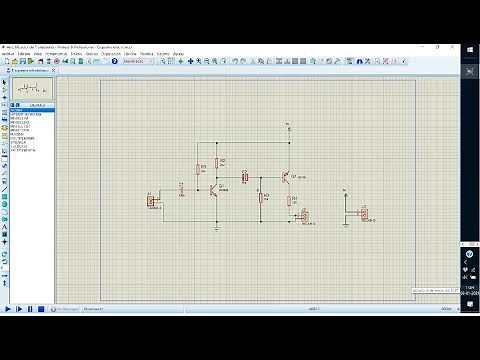The image size is (480, 360).
Task: Click the schematic overview thumbnail
Action: pyautogui.click(x=32, y=89)
